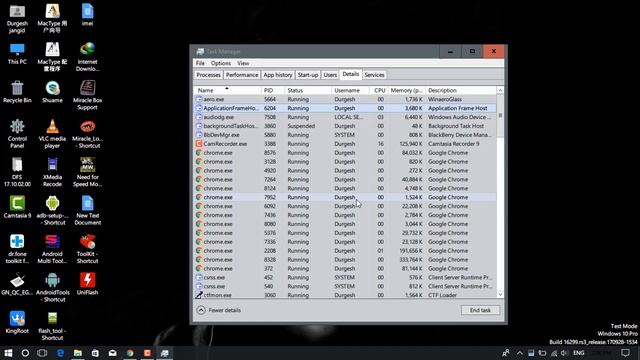Select the CamRecorder.exe process row

345,144
